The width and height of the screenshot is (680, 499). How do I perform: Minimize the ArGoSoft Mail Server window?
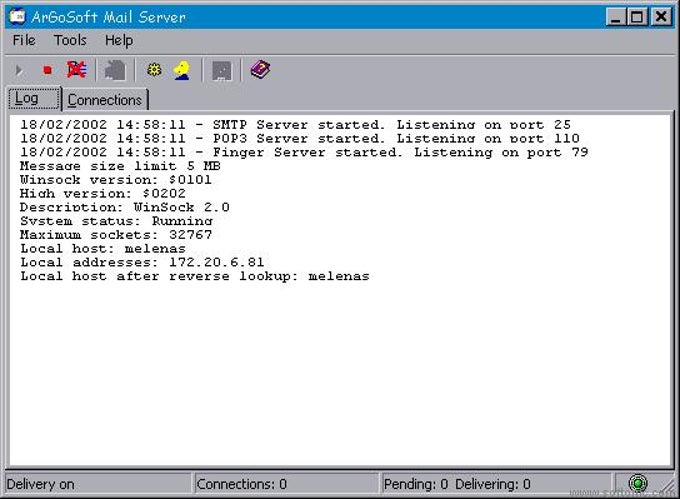click(x=615, y=17)
